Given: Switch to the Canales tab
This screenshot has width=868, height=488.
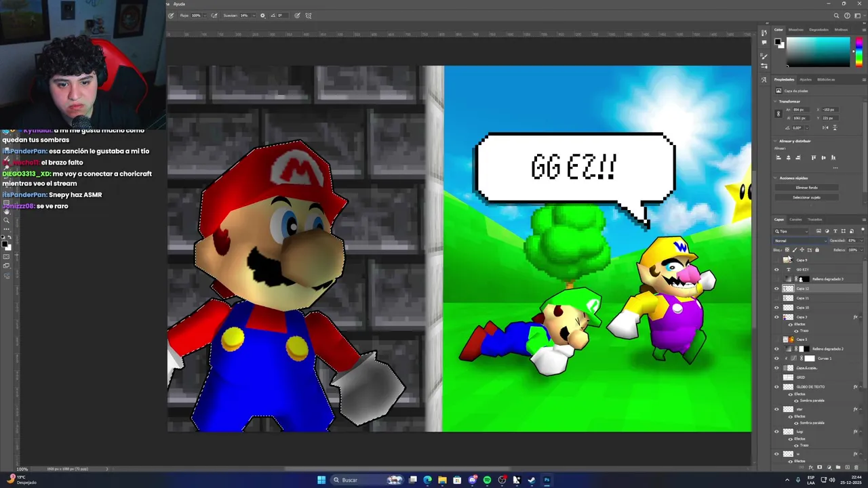Looking at the screenshot, I should point(795,219).
